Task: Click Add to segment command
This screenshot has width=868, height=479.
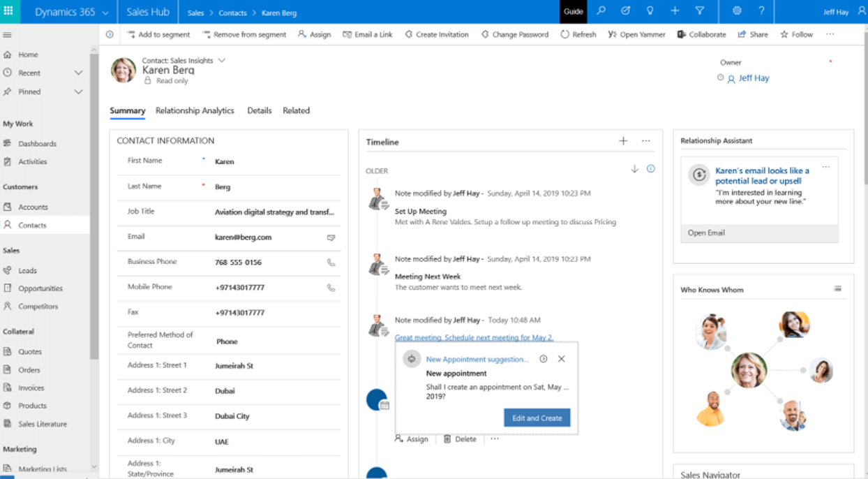Action: tap(158, 34)
